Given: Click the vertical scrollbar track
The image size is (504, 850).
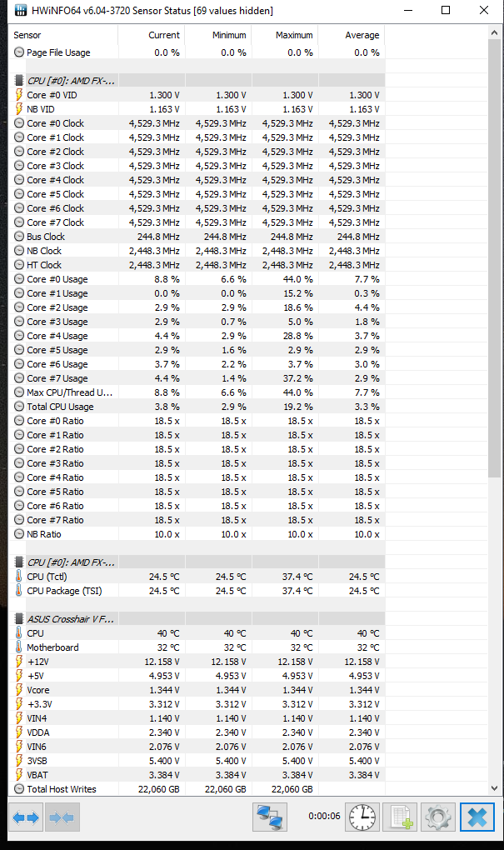Looking at the screenshot, I should coord(494,583).
